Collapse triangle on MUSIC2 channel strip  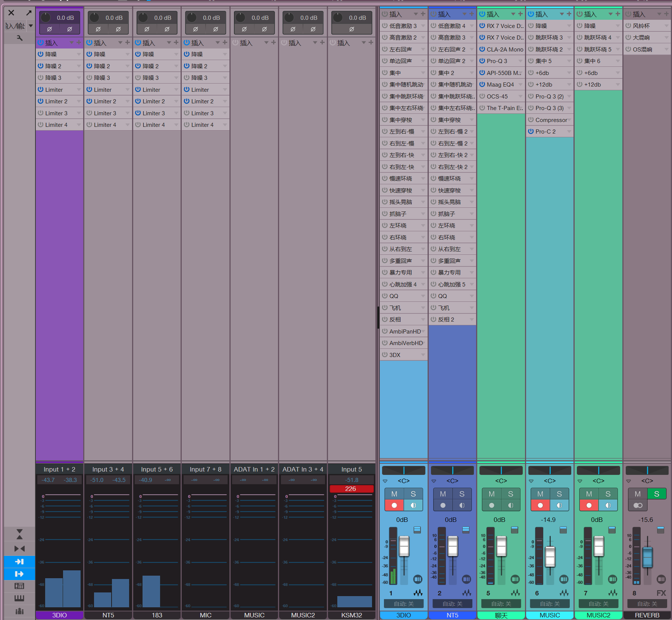click(x=580, y=481)
